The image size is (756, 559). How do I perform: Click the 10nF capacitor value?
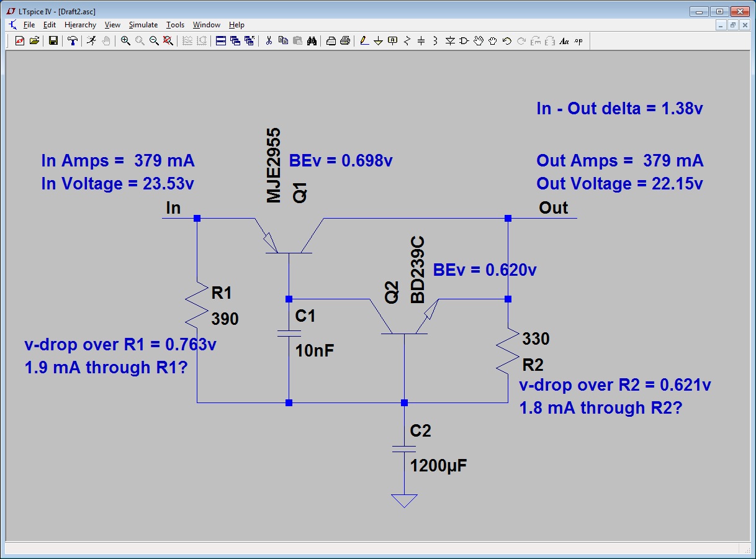pos(315,350)
